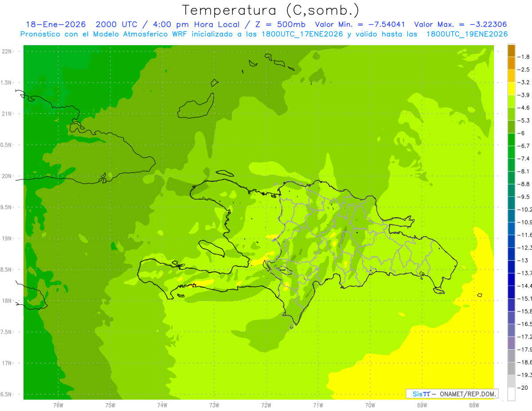Click the "76W" longitude axis label
The height and width of the screenshot is (411, 532).
pos(58,405)
